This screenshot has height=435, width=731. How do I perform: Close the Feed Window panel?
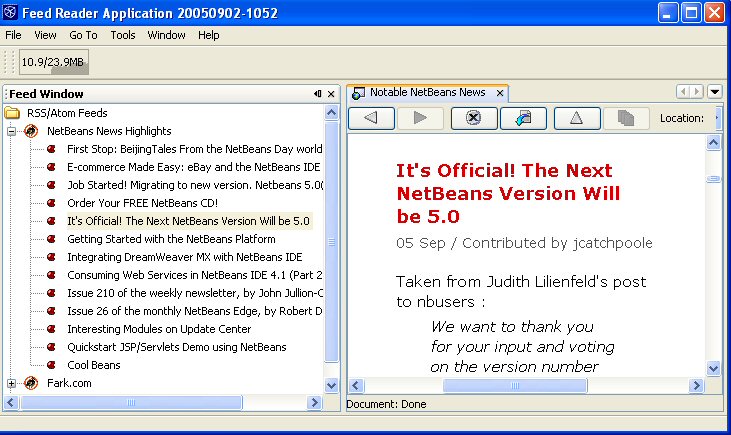point(331,94)
